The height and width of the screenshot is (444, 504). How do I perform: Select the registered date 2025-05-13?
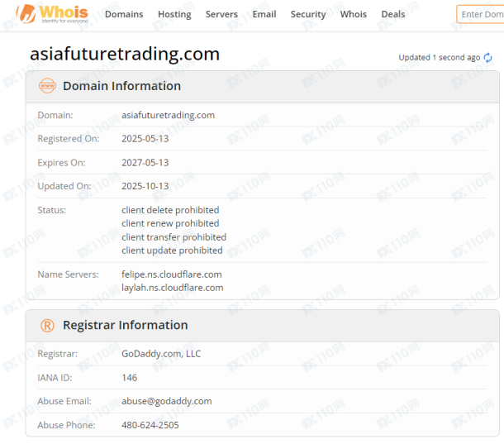tap(145, 139)
